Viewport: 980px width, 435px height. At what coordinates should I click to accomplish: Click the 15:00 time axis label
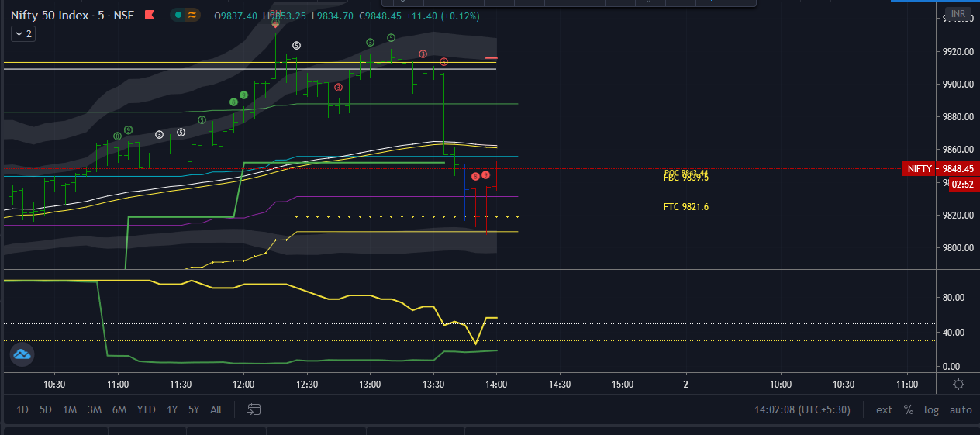[x=623, y=385]
